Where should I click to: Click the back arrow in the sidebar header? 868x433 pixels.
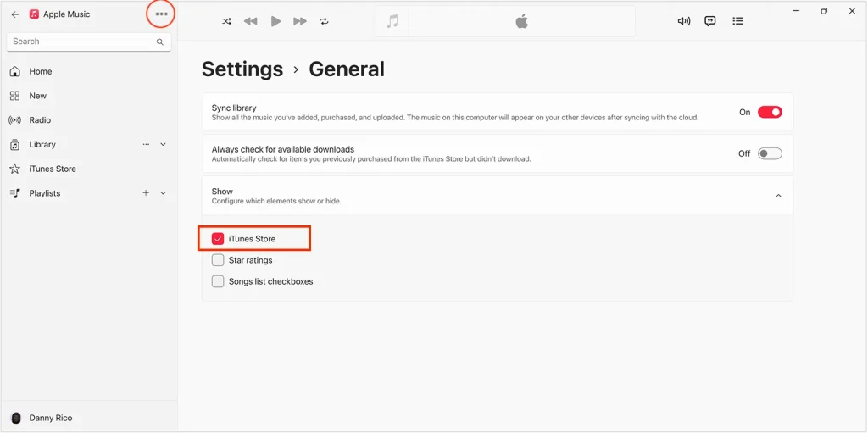pos(15,14)
